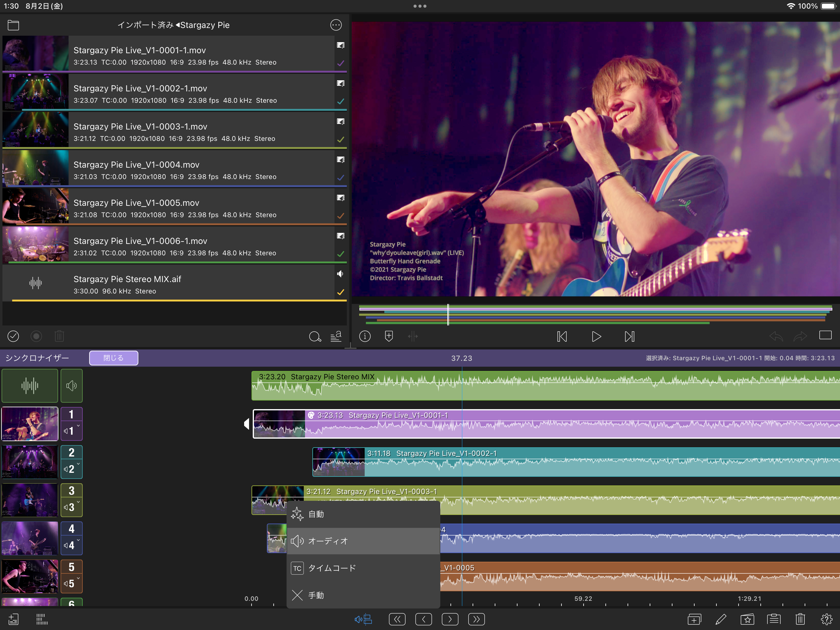Mute the Stereo MIX track speaker button
The width and height of the screenshot is (840, 630).
coord(71,386)
